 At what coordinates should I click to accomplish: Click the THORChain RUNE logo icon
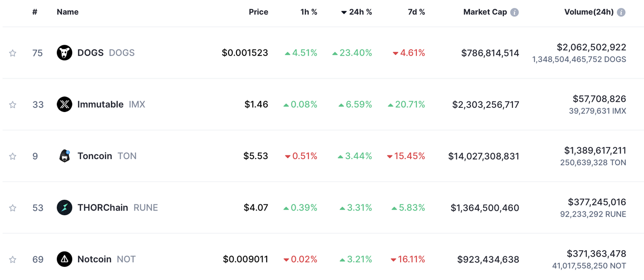[x=64, y=208]
